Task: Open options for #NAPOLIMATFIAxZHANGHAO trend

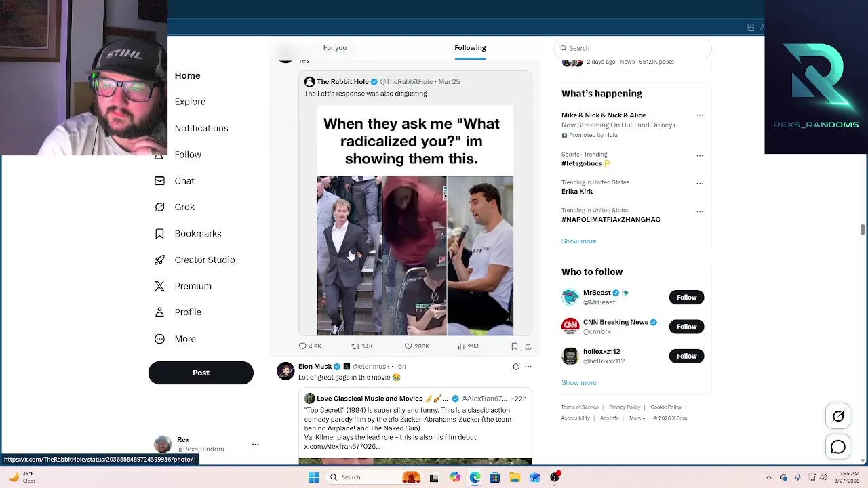Action: coord(700,211)
